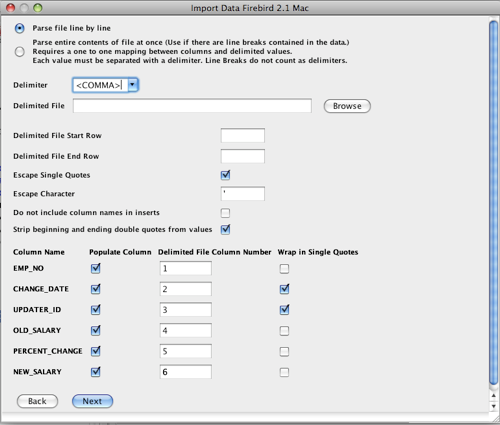
Task: Click the Browse button
Action: pos(347,106)
